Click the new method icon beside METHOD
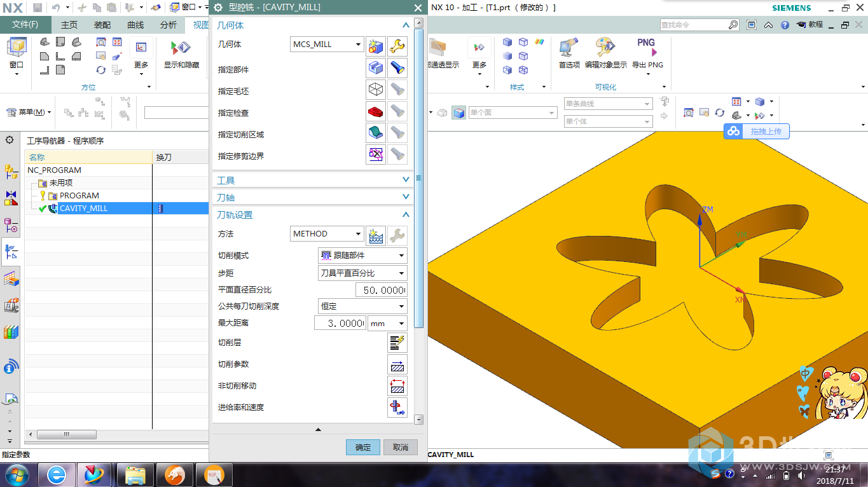 [376, 235]
